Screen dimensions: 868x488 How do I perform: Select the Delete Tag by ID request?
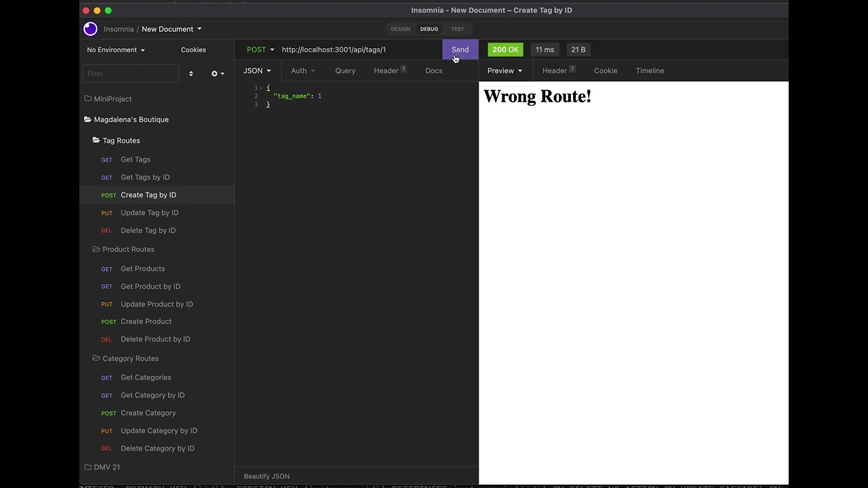(157, 230)
